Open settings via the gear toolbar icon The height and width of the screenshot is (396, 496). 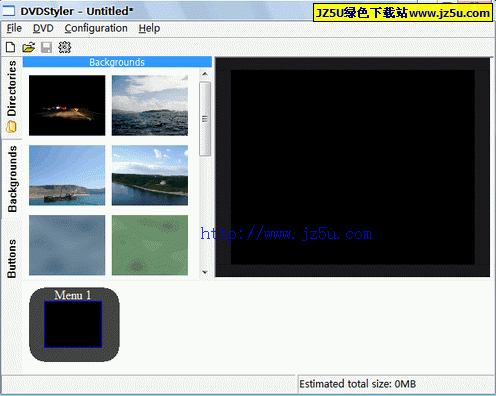tap(64, 47)
